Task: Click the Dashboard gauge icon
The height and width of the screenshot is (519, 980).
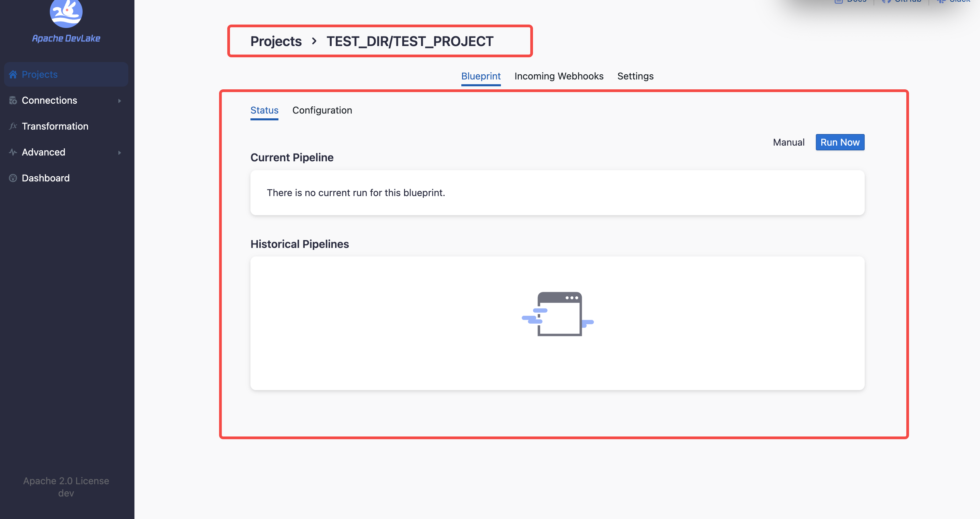Action: 13,178
